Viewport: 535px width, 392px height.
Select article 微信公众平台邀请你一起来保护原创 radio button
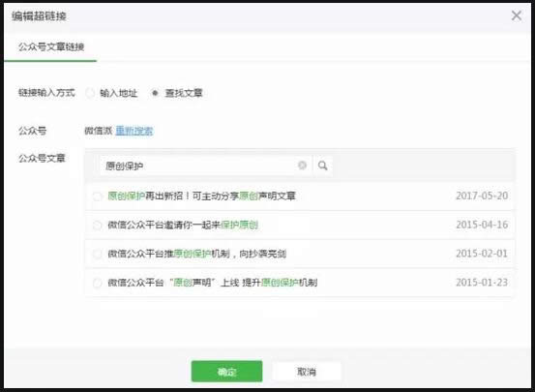[98, 225]
